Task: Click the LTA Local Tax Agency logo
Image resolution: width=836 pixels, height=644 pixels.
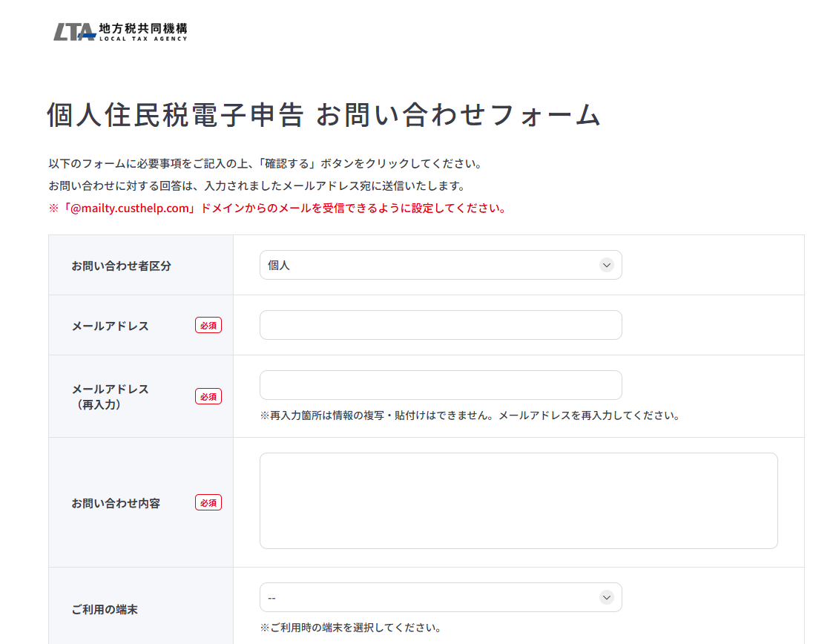Action: (x=120, y=32)
